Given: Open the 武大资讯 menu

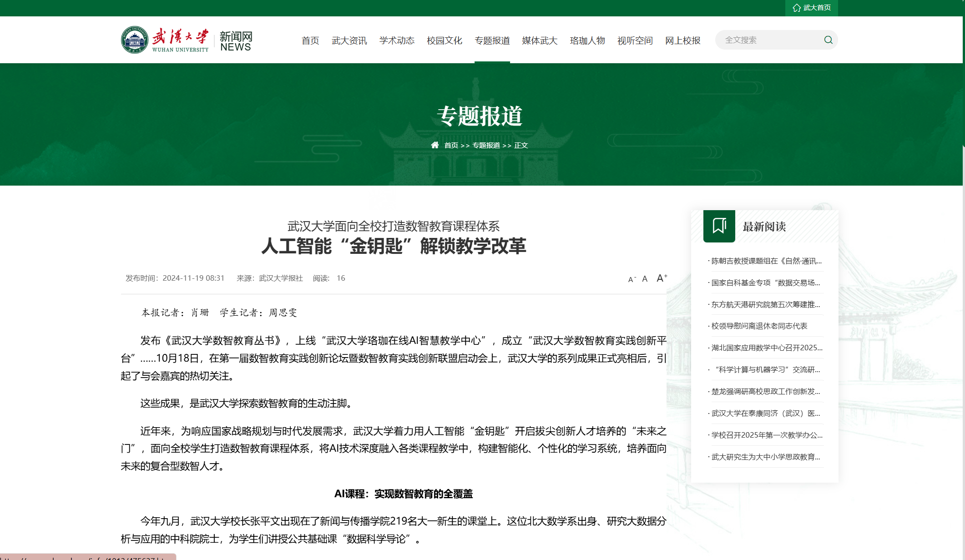Looking at the screenshot, I should coord(349,40).
